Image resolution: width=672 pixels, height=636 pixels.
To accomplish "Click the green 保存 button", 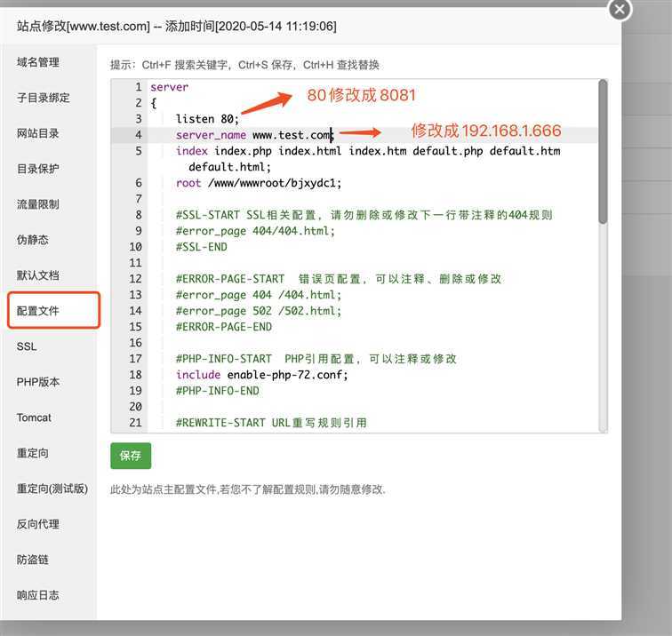I will click(x=131, y=456).
